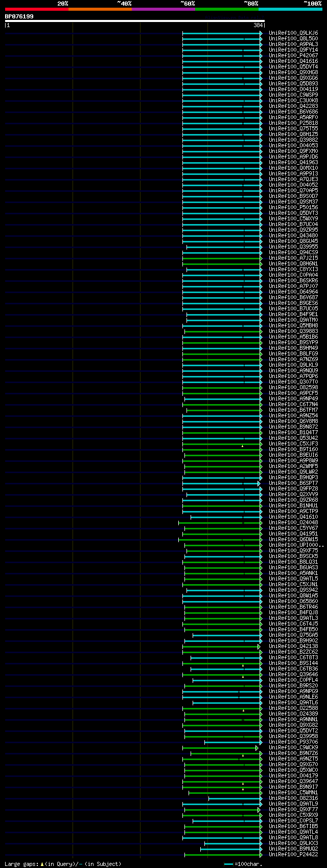
Task: Click the cyan alignment bar for UniRef100_O82316
Action: (x=235, y=798)
